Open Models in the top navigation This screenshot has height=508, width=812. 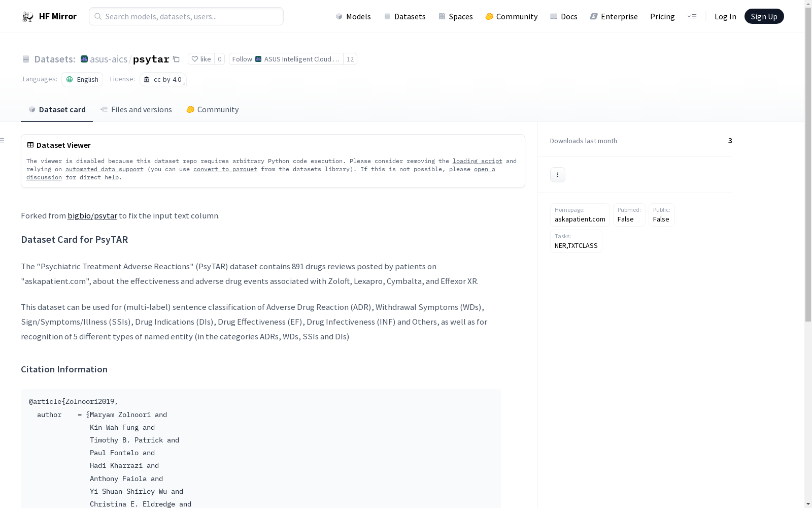coord(353,16)
